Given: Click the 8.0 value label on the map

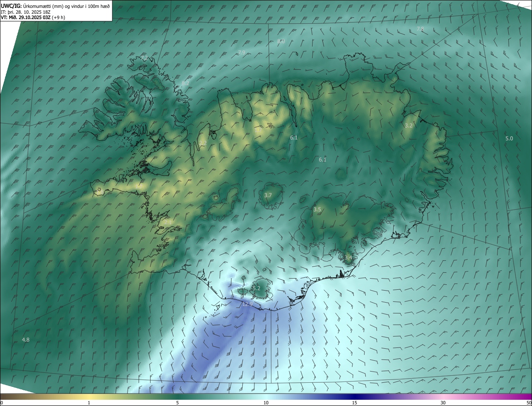Looking at the screenshot, I should pos(281,41).
